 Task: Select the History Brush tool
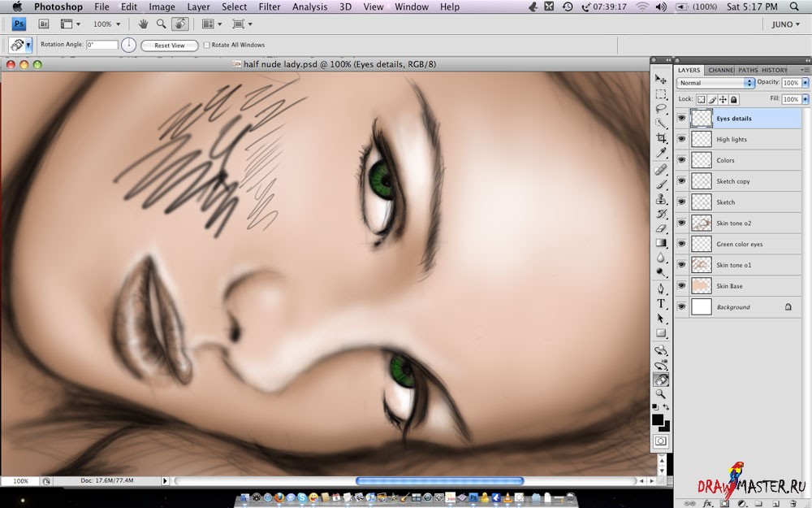661,213
